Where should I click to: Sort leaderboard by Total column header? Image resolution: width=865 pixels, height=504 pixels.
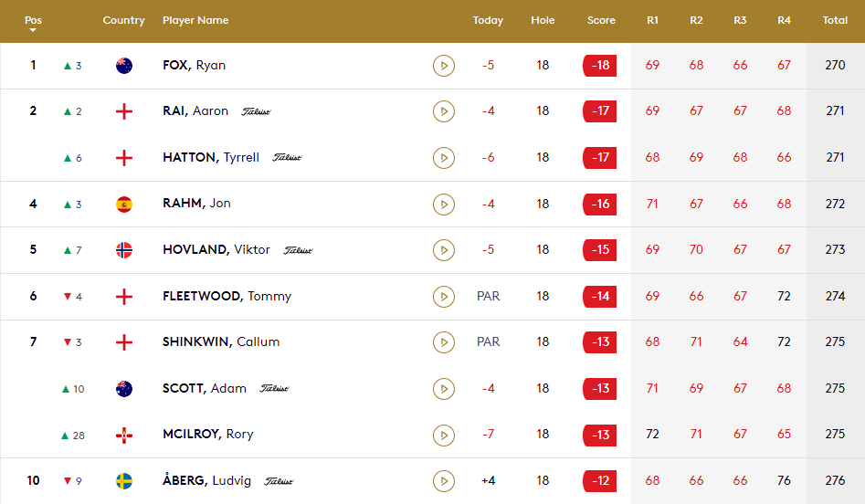[835, 21]
